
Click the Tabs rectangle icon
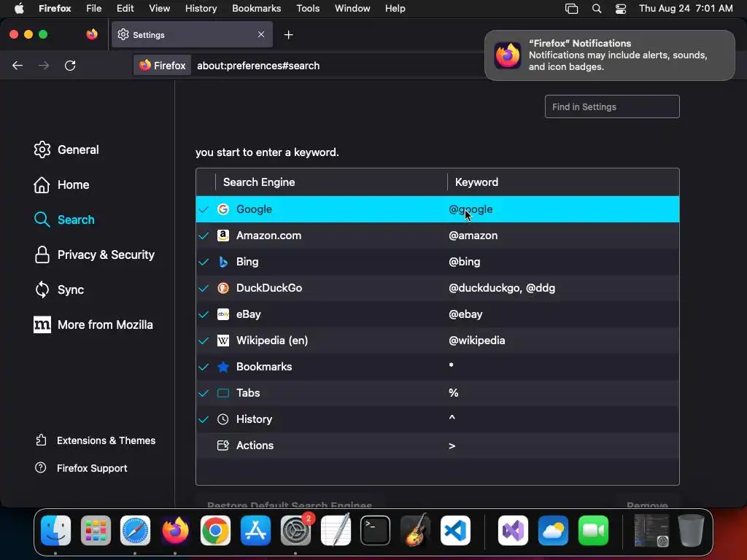click(x=223, y=393)
